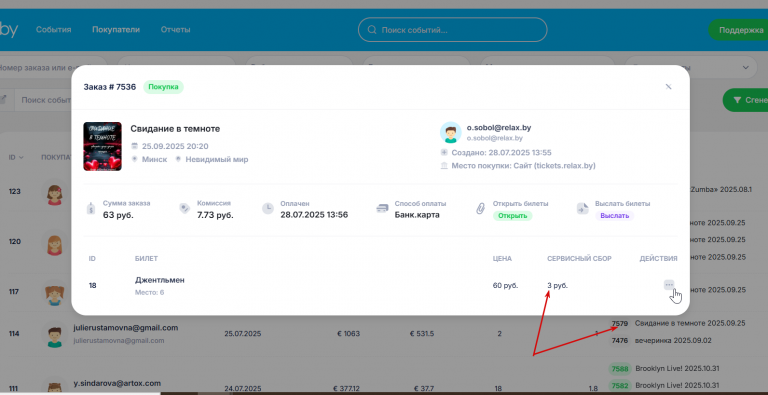Image resolution: width=768 pixels, height=395 pixels.
Task: Click order badge 7588 for Brooklyn Live
Action: [x=620, y=368]
